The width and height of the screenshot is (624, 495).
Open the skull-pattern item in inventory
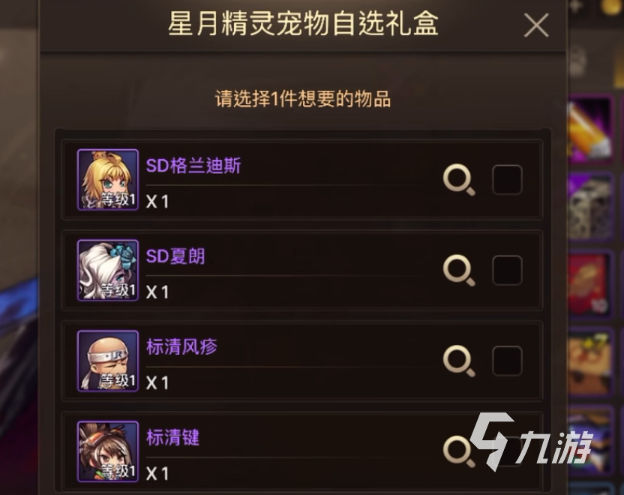click(589, 207)
